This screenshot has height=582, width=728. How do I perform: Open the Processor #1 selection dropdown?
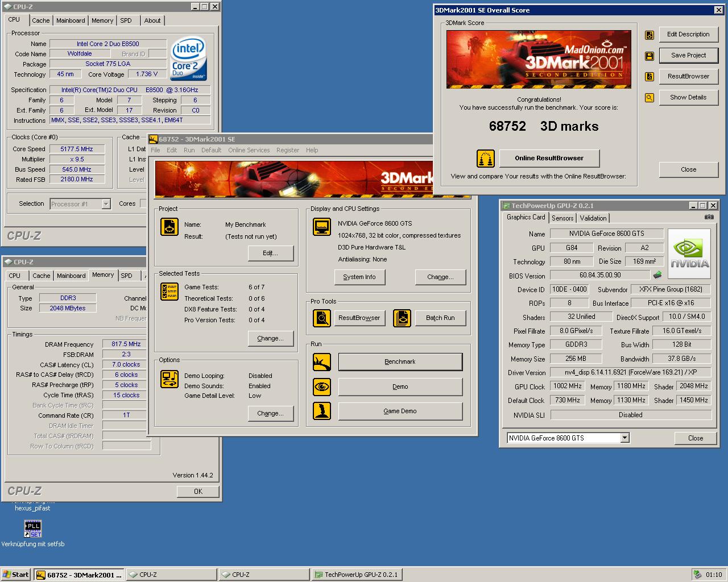[x=106, y=204]
